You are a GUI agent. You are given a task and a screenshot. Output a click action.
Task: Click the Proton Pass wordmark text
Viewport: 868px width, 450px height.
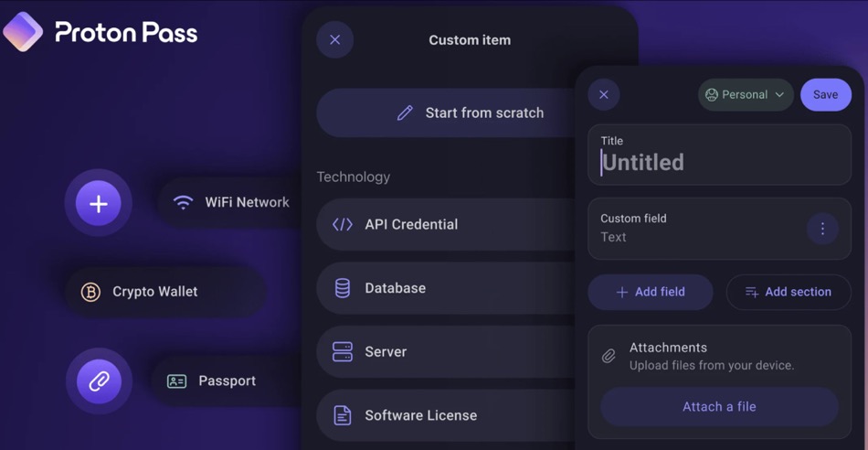[x=126, y=33]
